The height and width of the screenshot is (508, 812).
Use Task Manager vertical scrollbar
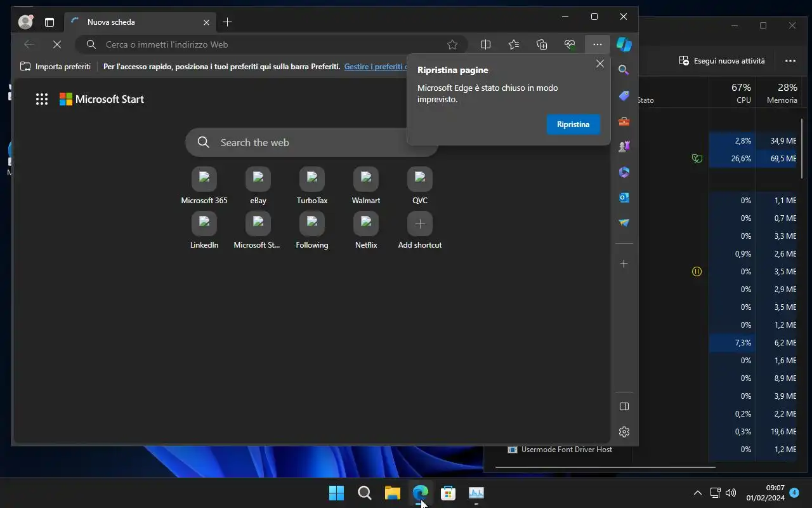pyautogui.click(x=802, y=149)
